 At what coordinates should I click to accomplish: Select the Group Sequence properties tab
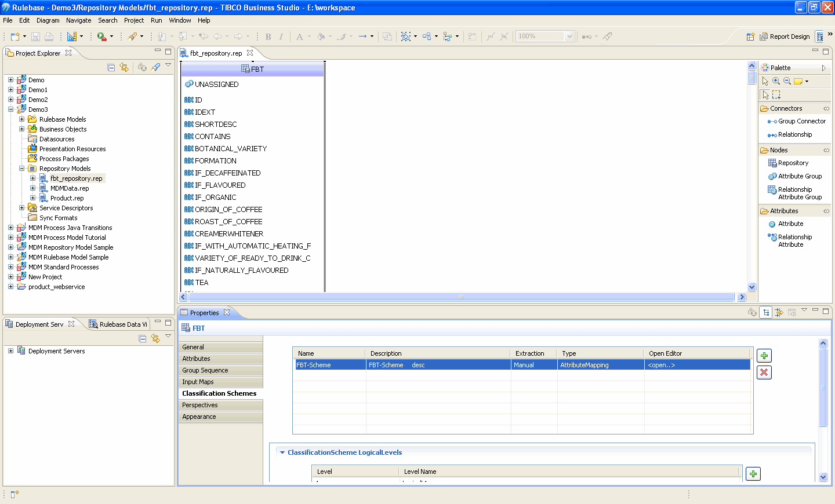click(221, 370)
